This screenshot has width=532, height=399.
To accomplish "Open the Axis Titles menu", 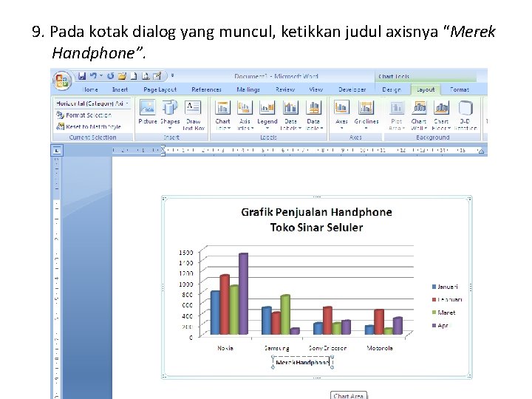I will [x=245, y=115].
